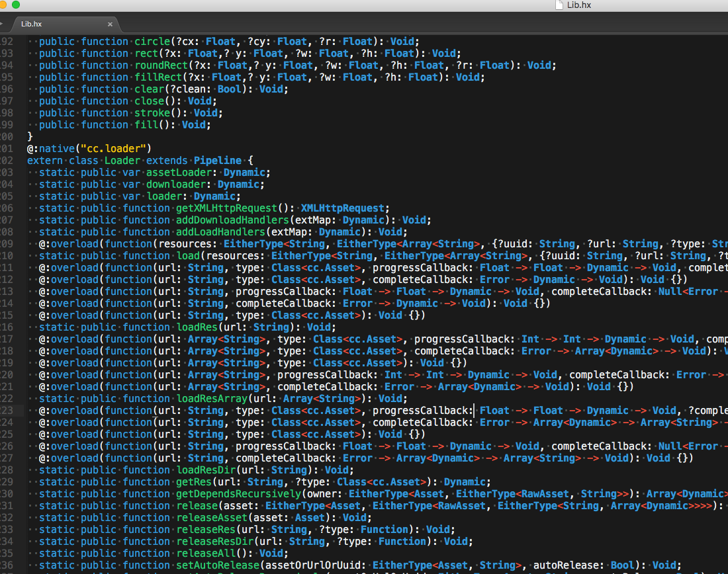Image resolution: width=728 pixels, height=574 pixels.
Task: Click the 'setAutoRelease' function name
Action: (218, 565)
